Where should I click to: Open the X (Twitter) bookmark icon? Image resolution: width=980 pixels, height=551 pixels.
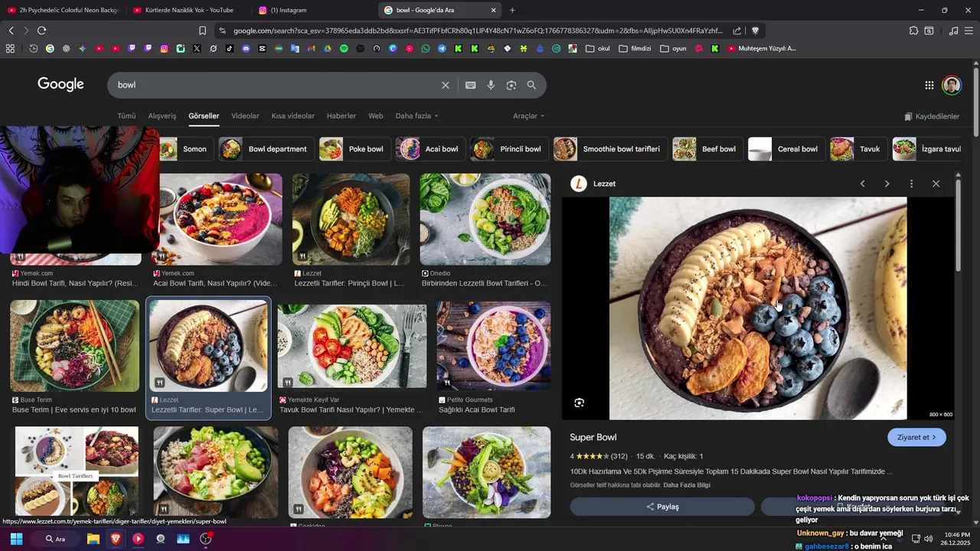point(197,48)
